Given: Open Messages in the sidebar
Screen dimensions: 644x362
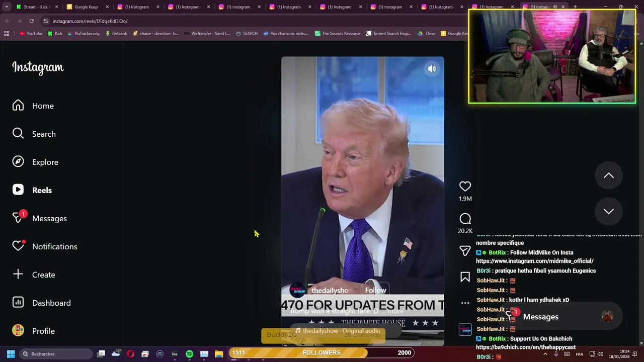Looking at the screenshot, I should 39,218.
